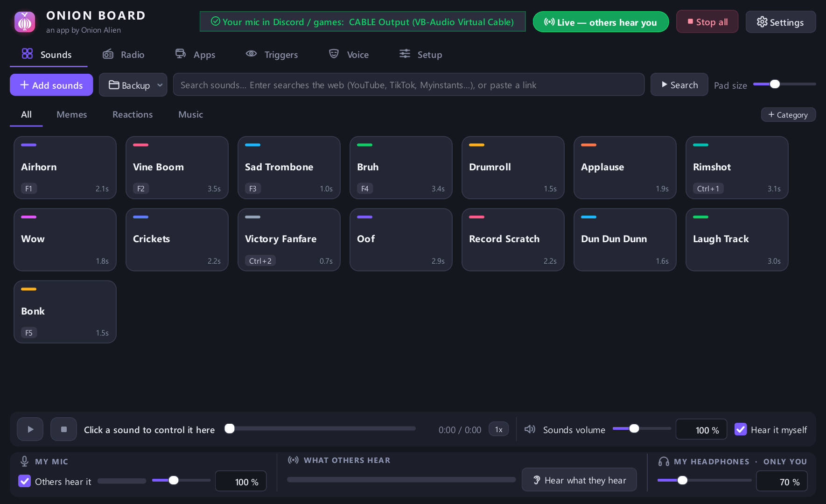
Task: Click Hear what they hear button
Action: [579, 480]
